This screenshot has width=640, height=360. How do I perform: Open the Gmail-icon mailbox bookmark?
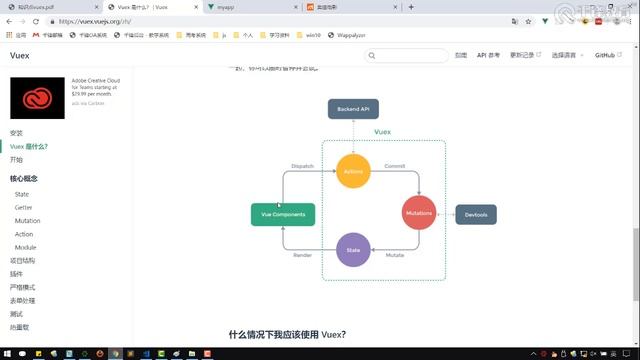tap(47, 35)
